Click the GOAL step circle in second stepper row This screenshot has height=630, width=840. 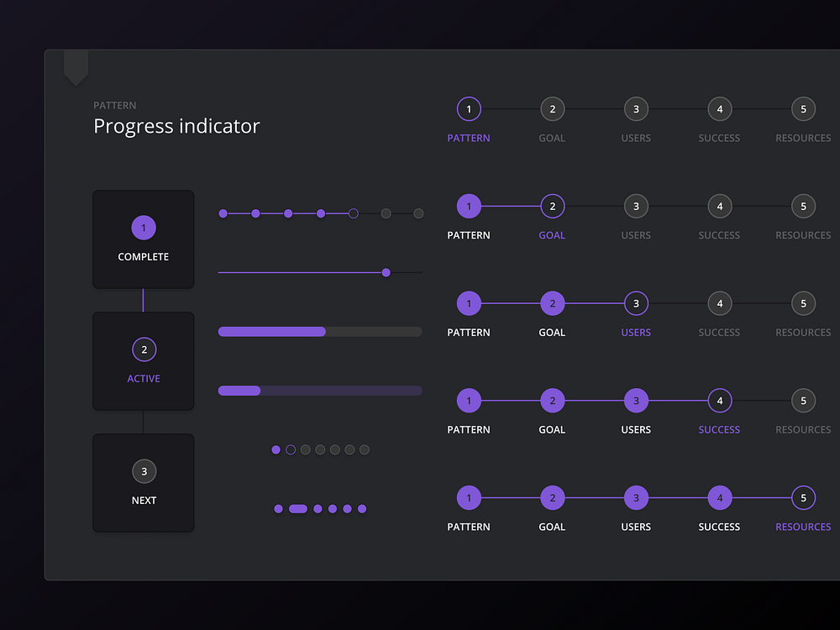pyautogui.click(x=552, y=206)
